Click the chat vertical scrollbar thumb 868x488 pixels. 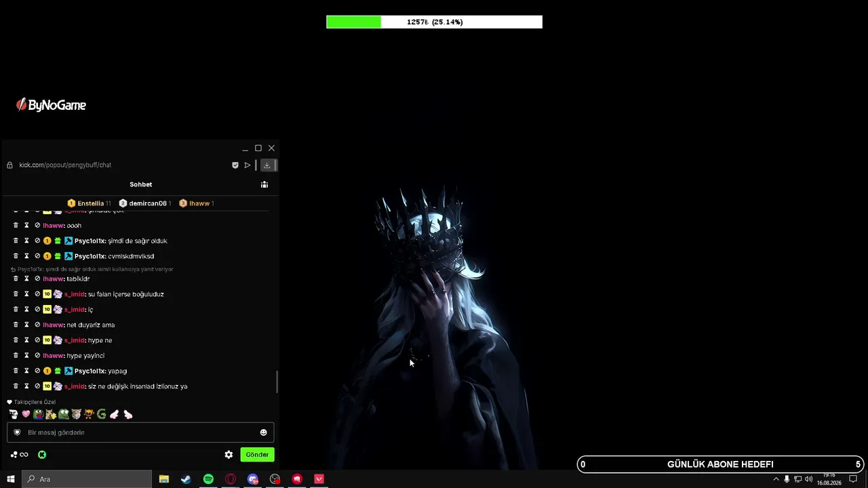coord(277,382)
